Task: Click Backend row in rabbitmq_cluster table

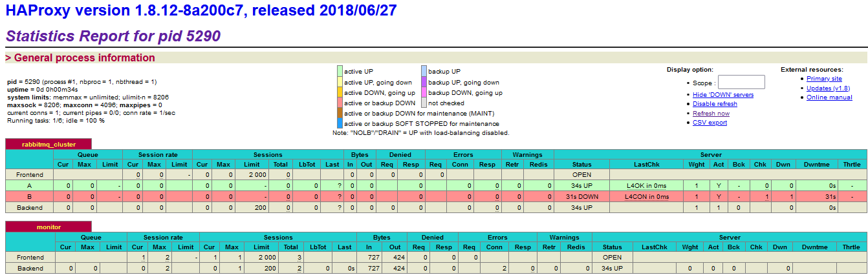Action: [436, 207]
